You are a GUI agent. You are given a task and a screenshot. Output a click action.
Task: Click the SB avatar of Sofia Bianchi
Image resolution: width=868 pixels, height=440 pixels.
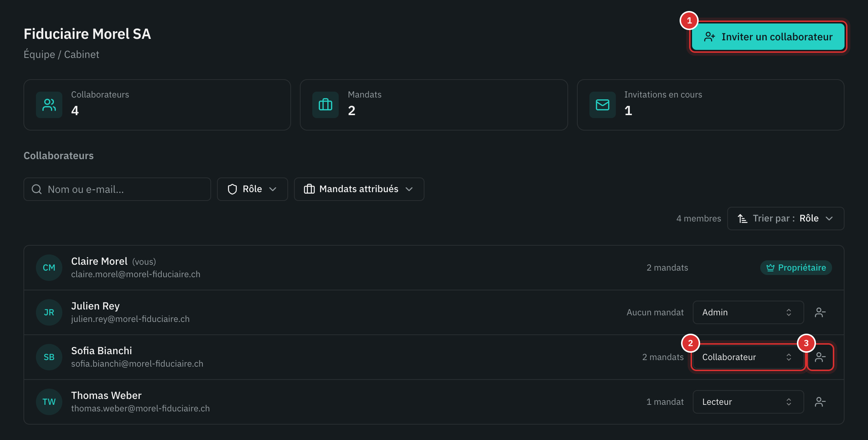(x=49, y=357)
